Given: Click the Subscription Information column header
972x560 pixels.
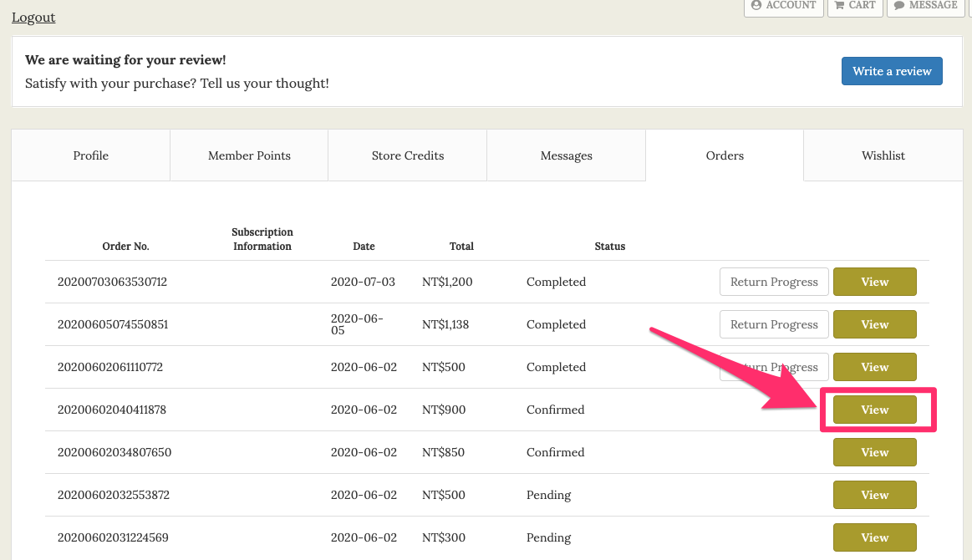Looking at the screenshot, I should point(262,239).
